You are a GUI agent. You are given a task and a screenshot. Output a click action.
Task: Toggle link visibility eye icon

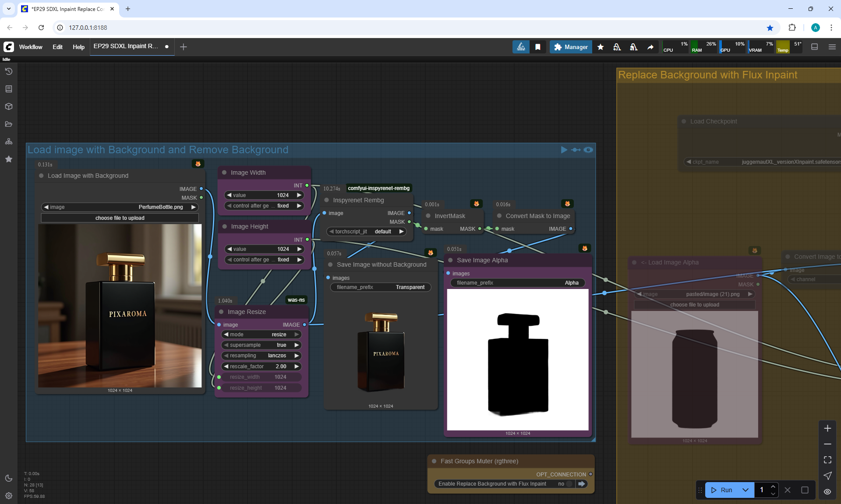coord(827,491)
